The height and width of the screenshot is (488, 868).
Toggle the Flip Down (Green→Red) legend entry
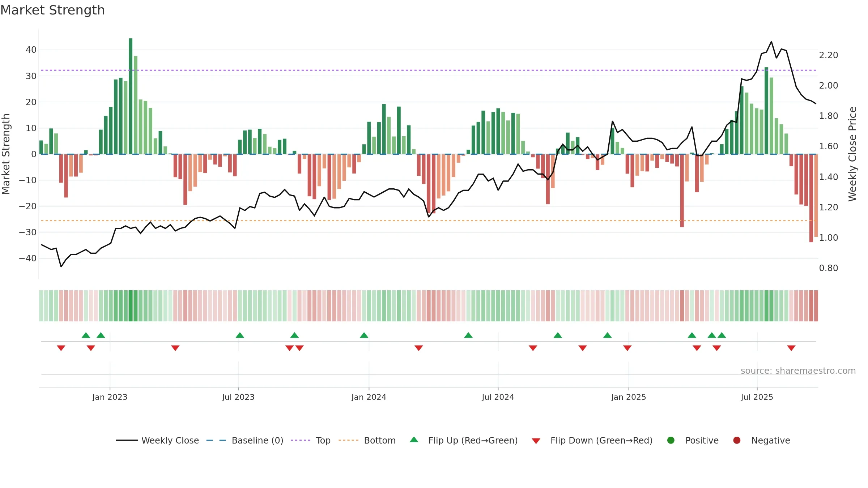point(592,440)
